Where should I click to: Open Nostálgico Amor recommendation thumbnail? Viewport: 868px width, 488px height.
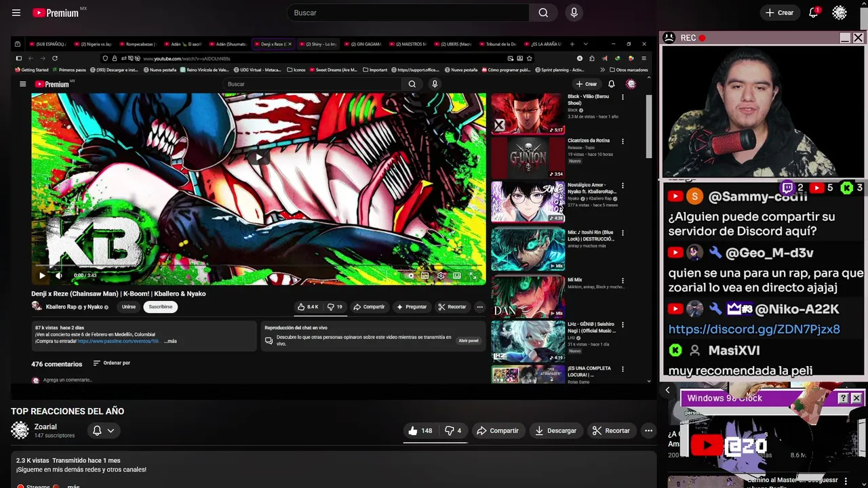click(528, 202)
